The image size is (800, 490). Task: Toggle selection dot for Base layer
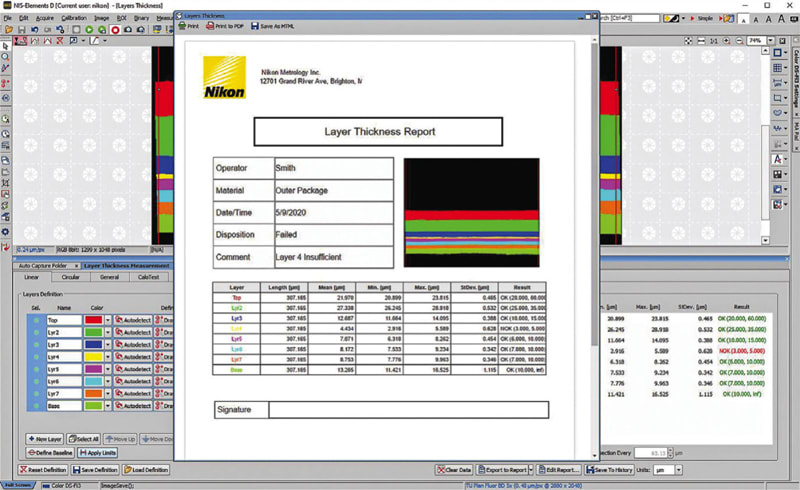(36, 406)
